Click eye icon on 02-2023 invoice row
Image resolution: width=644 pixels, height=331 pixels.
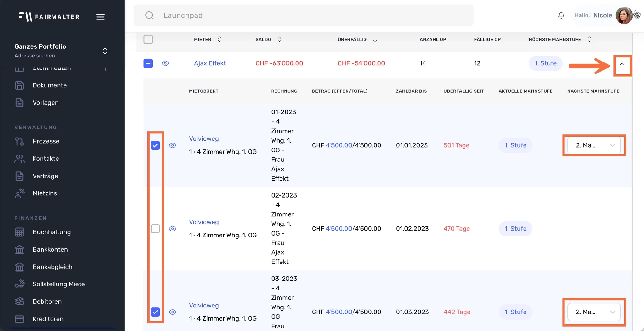coord(173,229)
